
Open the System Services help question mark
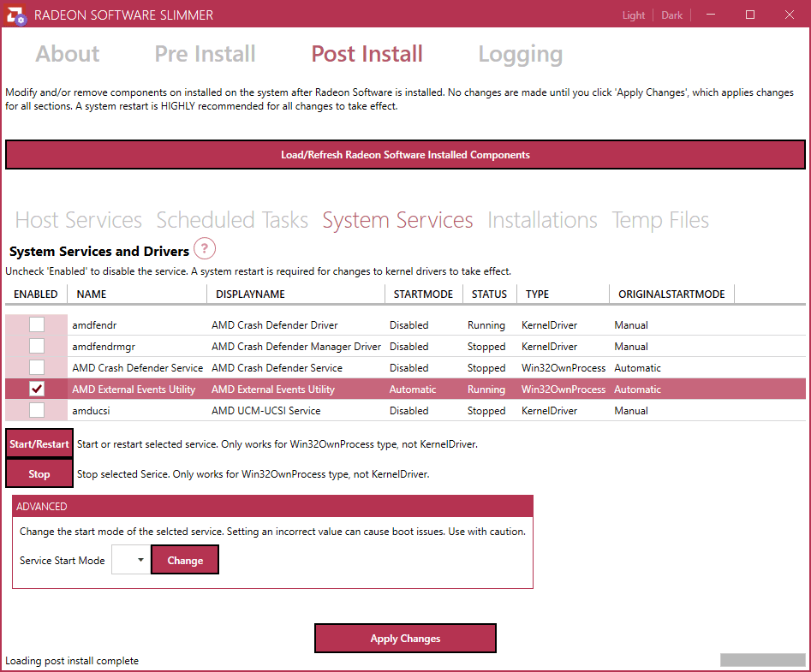[205, 249]
